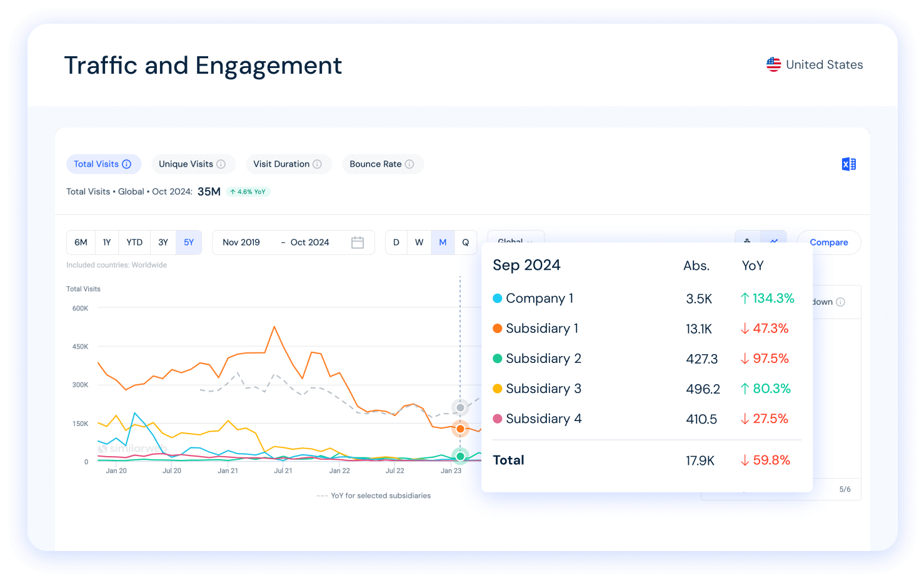Click the United States flag icon
Image resolution: width=924 pixels, height=581 pixels.
[x=774, y=64]
